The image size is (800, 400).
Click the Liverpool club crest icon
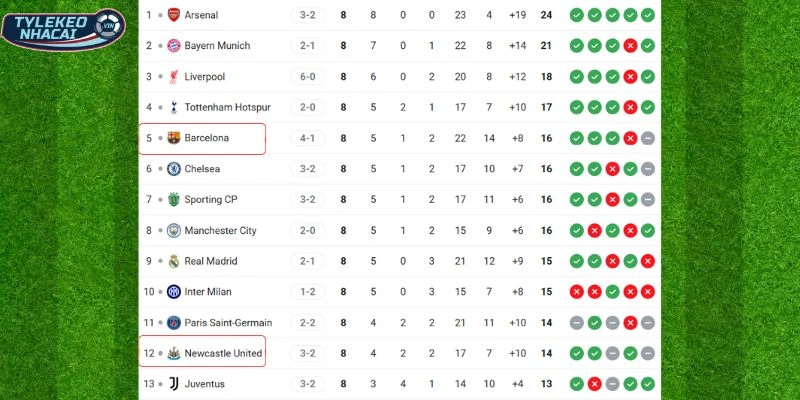pyautogui.click(x=173, y=77)
